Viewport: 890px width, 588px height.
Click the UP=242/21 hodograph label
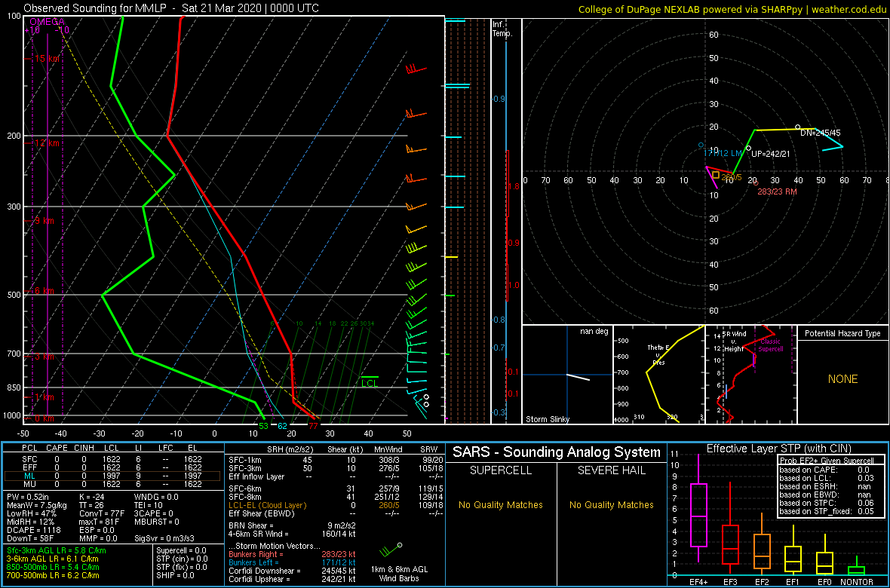[771, 154]
